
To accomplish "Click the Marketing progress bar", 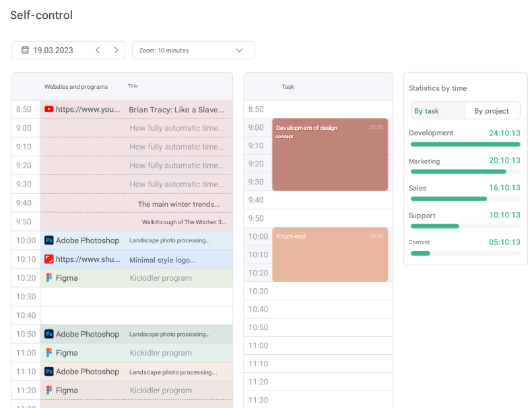I will (465, 172).
